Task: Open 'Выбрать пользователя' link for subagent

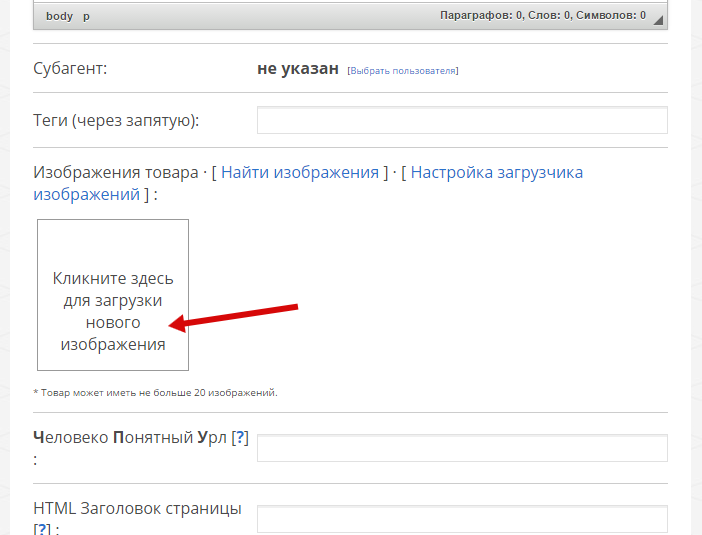Action: [x=403, y=71]
